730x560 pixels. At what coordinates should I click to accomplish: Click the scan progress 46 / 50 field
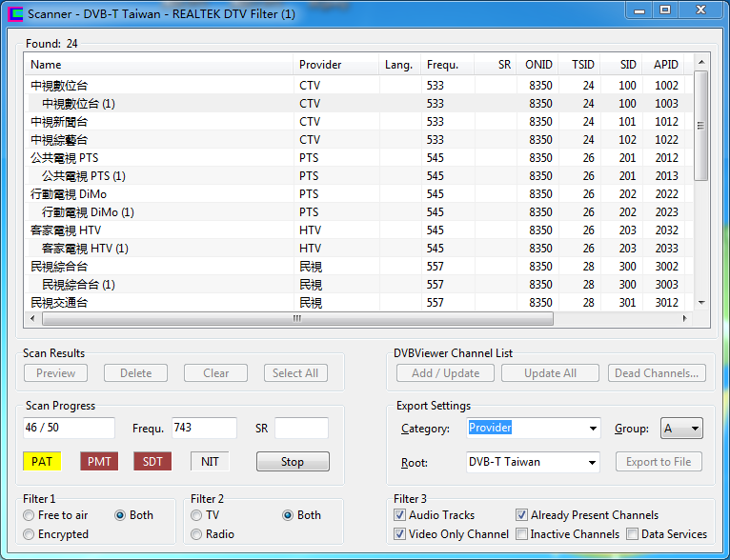pos(69,428)
